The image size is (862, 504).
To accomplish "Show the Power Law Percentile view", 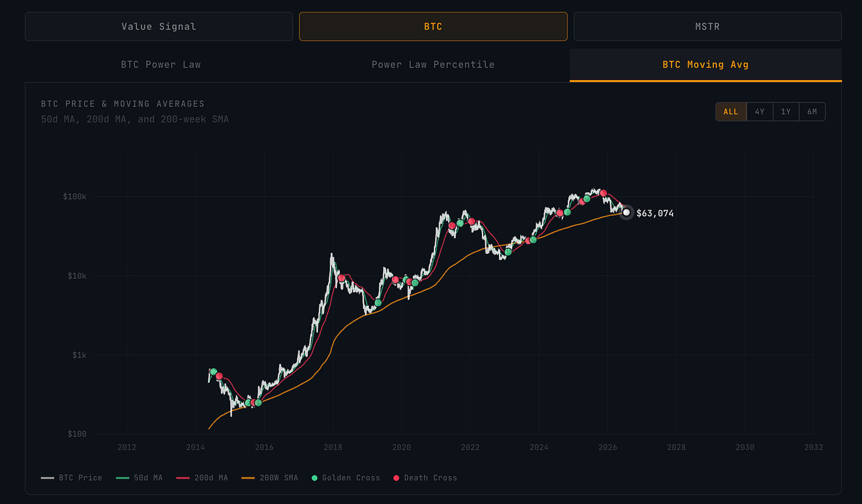I will coord(433,64).
